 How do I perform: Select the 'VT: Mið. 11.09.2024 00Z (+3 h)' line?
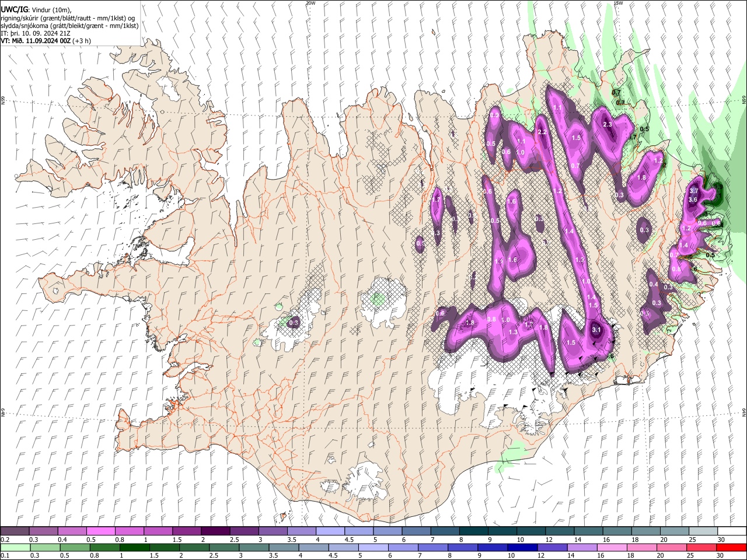(x=46, y=41)
